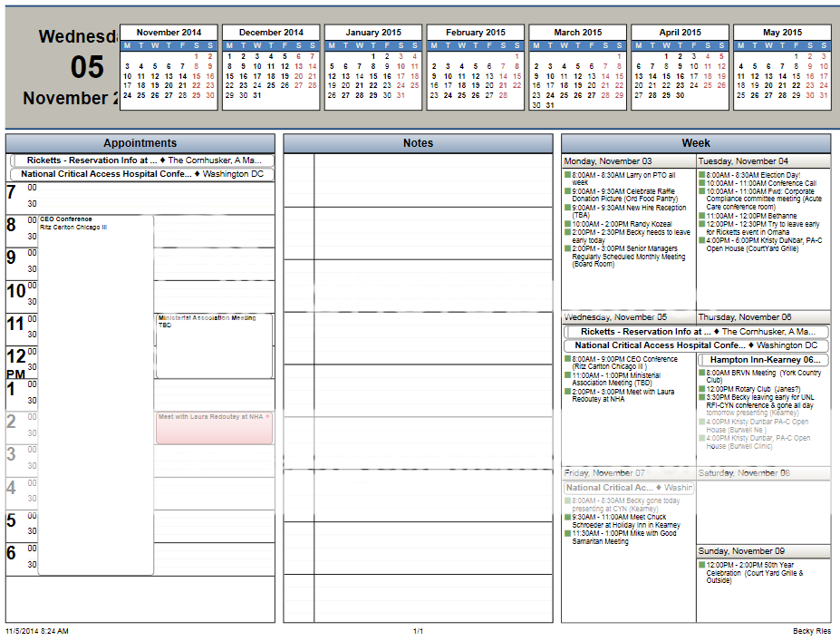
Task: Click the Week panel header
Action: tap(695, 143)
